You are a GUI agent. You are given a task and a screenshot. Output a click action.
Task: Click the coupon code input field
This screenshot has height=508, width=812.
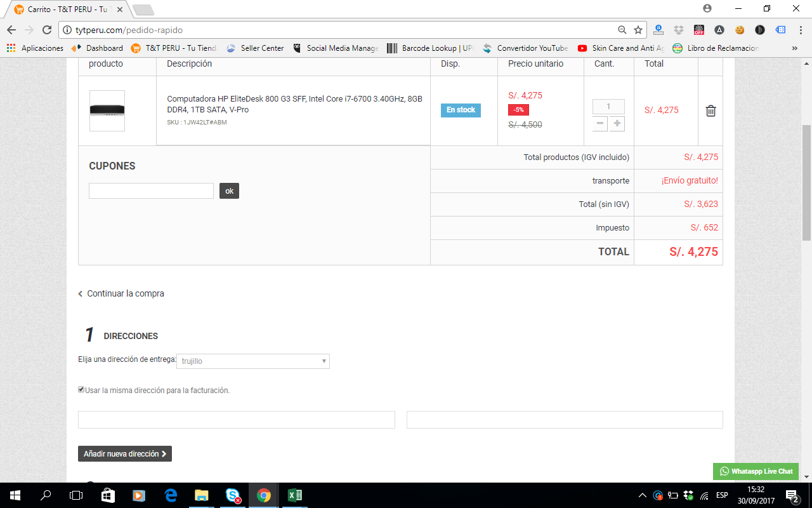click(151, 190)
